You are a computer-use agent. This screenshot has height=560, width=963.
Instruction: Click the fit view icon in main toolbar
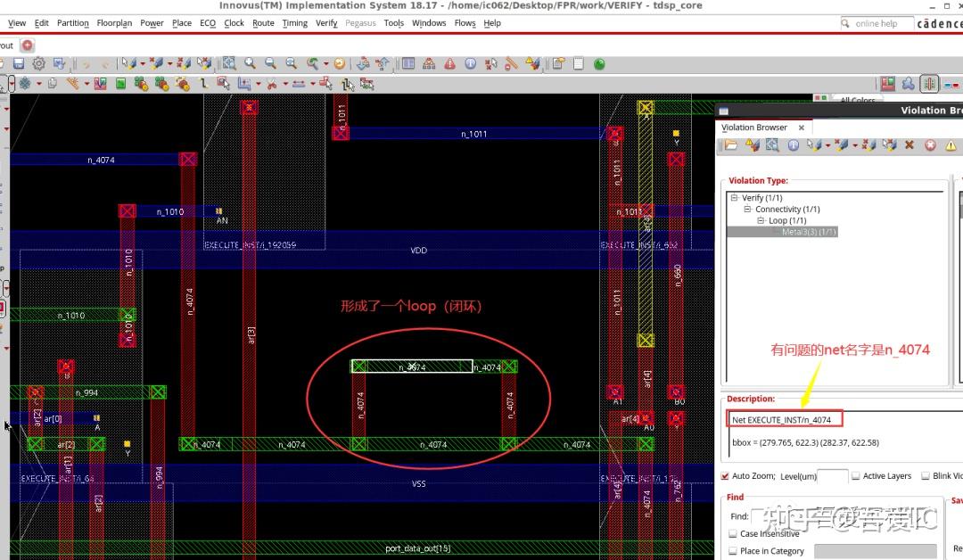(229, 64)
